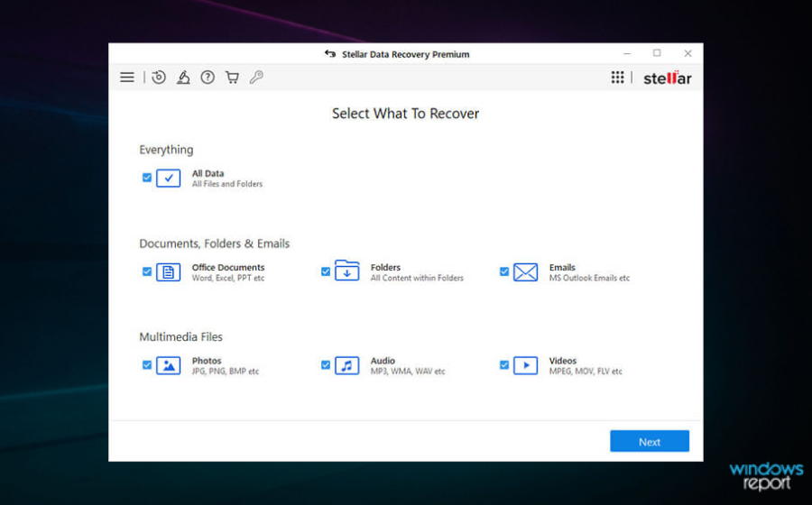Image resolution: width=812 pixels, height=505 pixels.
Task: Disable the Audio checkbox
Action: pos(326,365)
